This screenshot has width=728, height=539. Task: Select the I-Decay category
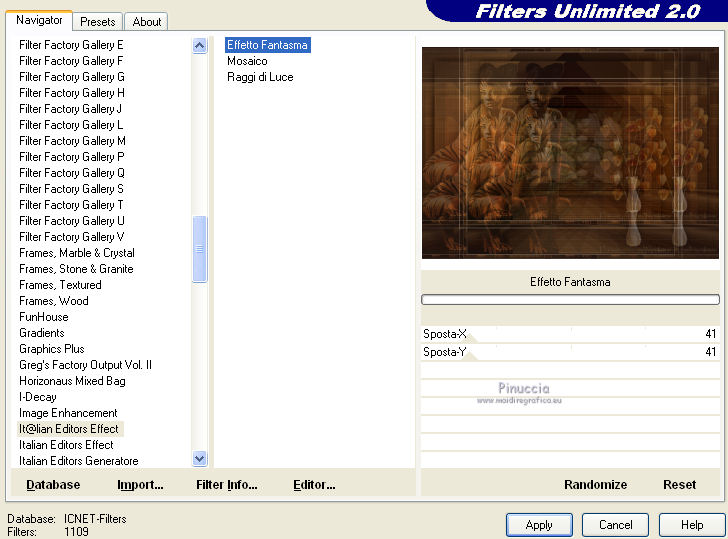(38, 397)
